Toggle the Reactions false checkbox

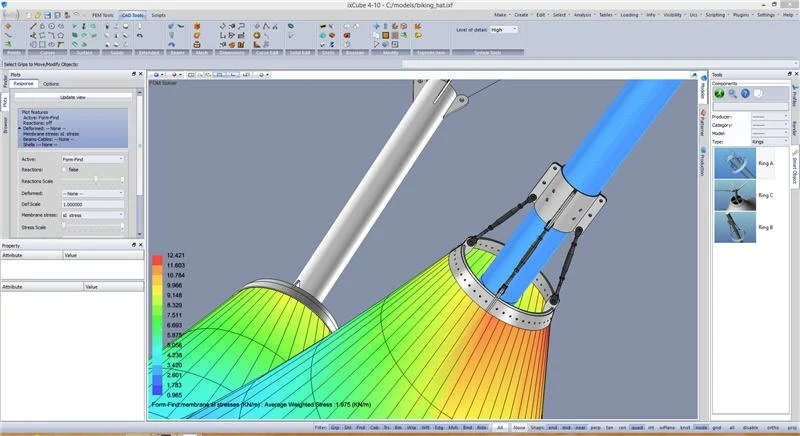tap(64, 169)
